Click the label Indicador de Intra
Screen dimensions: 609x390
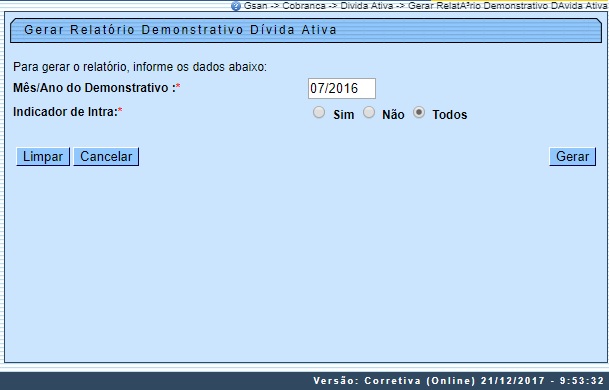point(68,112)
